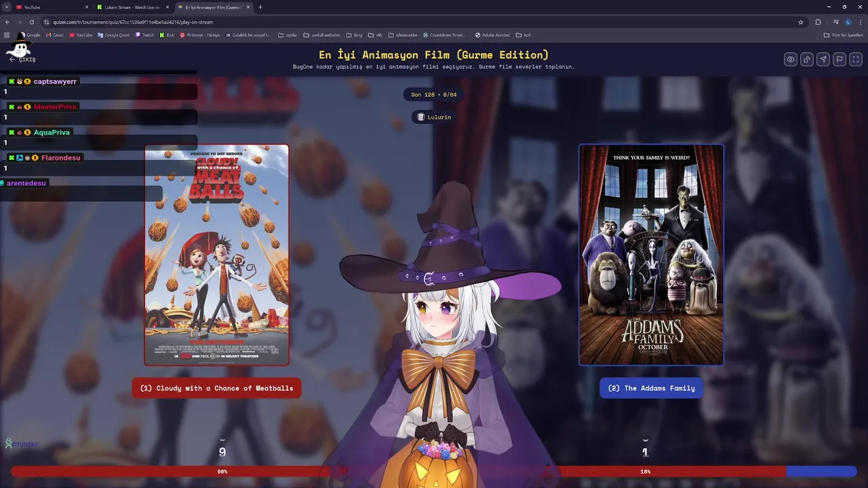This screenshot has height=488, width=868.
Task: Close the YouTube tab
Action: pos(87,7)
